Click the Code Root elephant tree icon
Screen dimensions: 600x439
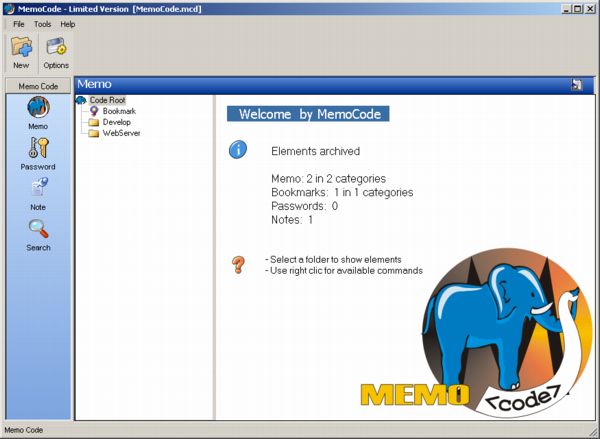coord(81,100)
